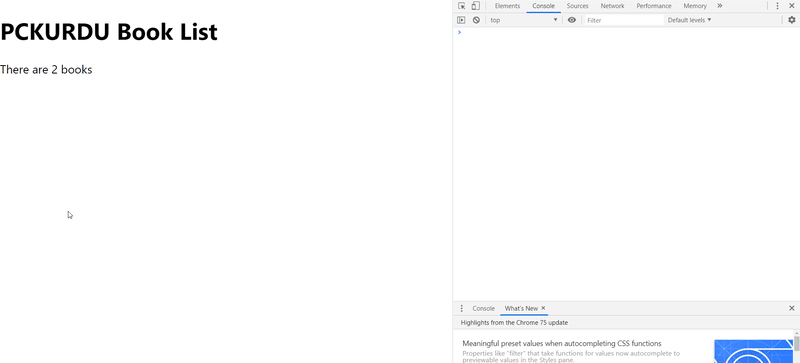Activate the inspect element picker icon
Screen dimensions: 800x363
click(461, 6)
